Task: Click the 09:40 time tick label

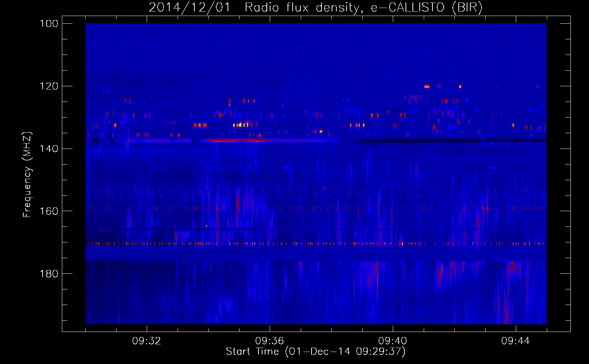Action: coord(393,341)
